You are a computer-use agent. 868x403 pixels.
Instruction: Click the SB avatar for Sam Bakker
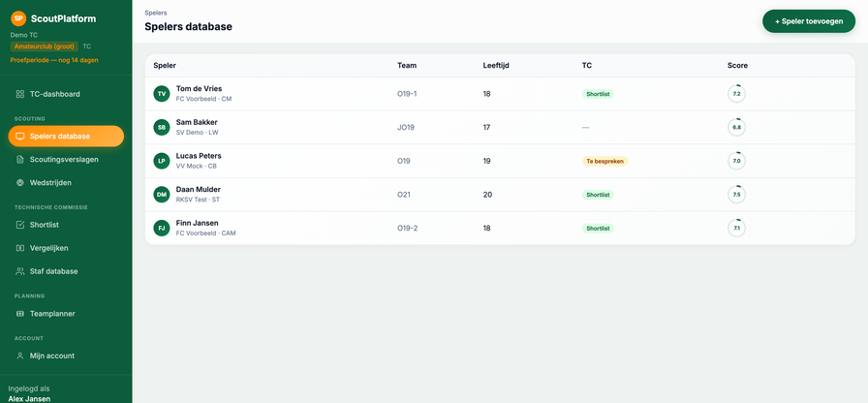[162, 127]
